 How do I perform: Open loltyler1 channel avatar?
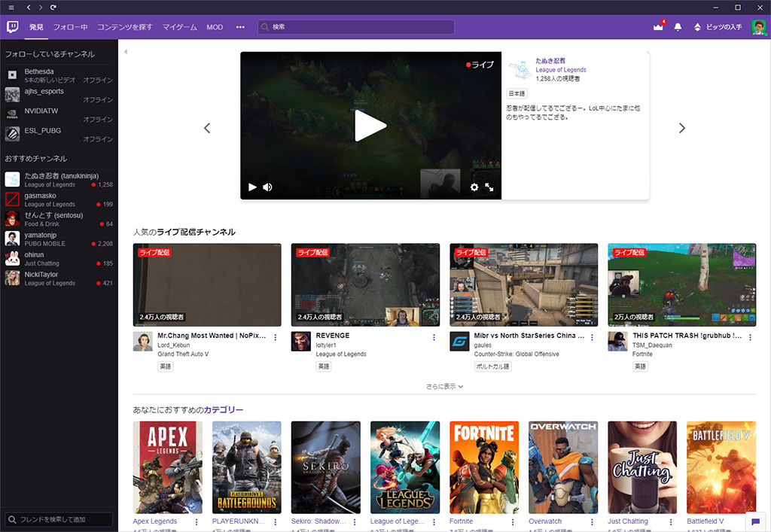click(x=301, y=342)
